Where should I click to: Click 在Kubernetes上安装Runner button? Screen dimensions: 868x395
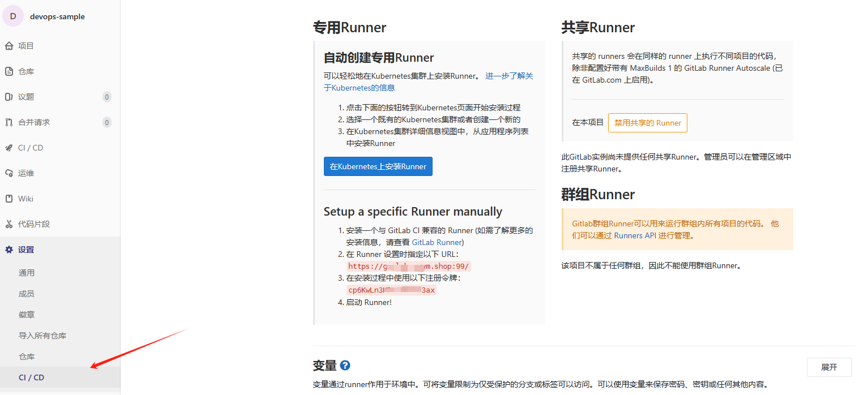(x=378, y=166)
